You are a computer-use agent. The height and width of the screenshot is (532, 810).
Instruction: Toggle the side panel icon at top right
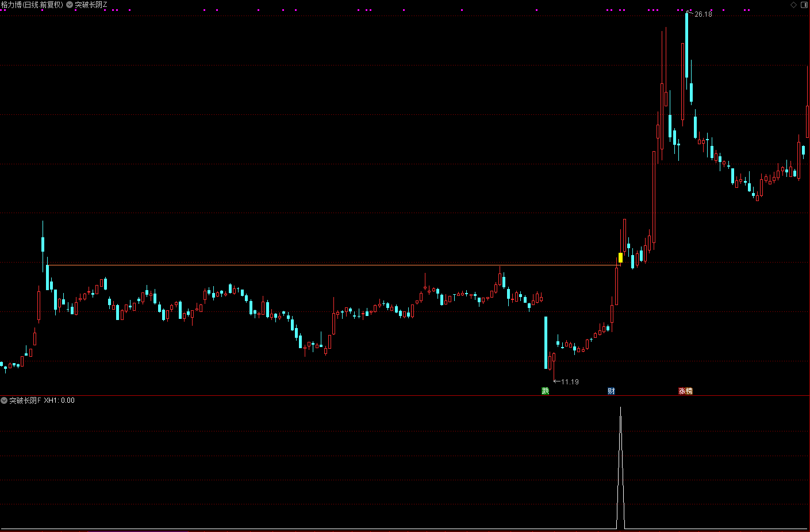[804, 5]
